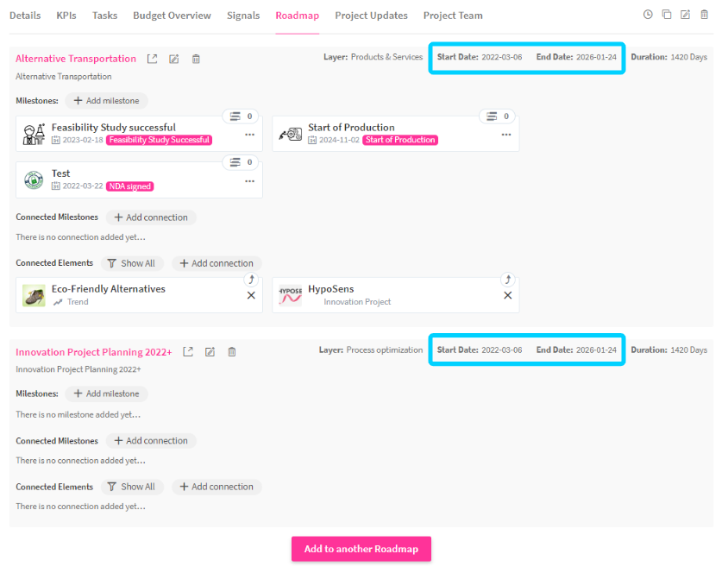Switch to the Budget Overview tab

[x=171, y=15]
